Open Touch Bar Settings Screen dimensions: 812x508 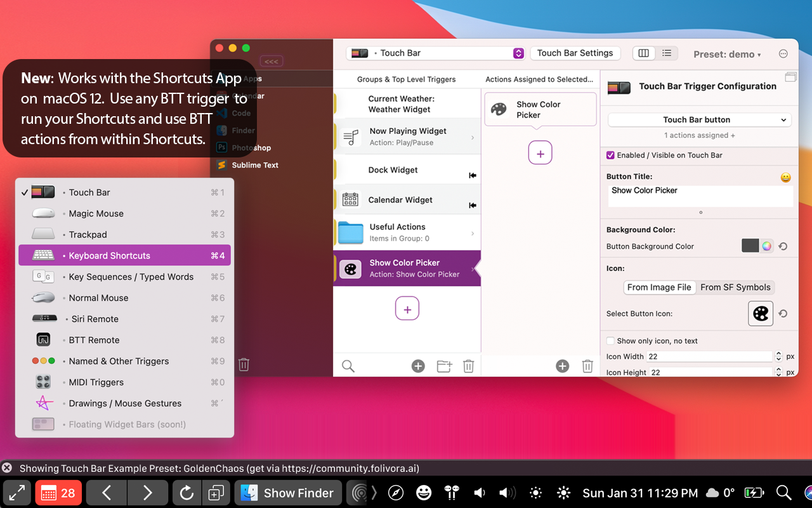(575, 53)
